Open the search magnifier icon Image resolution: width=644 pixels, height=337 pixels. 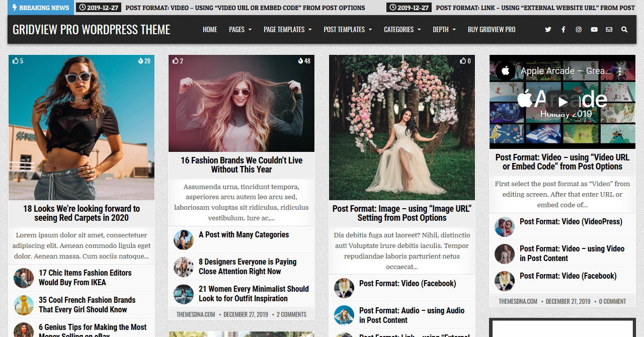pyautogui.click(x=624, y=30)
